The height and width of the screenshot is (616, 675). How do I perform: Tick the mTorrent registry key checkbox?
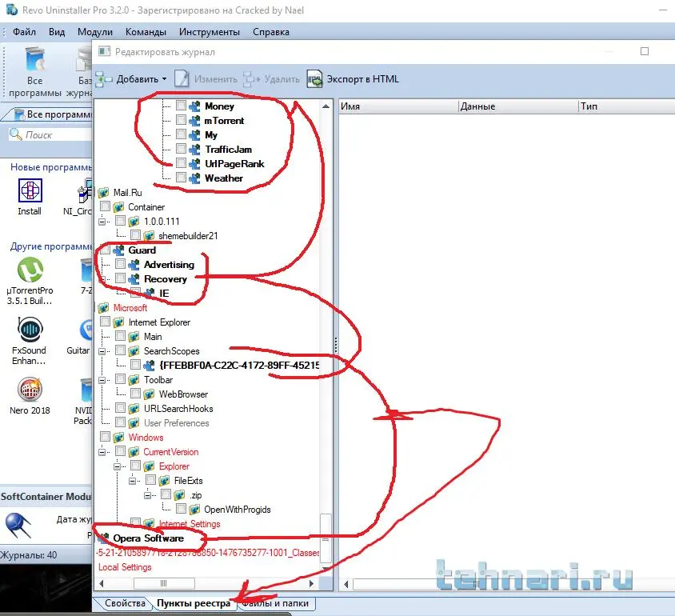click(182, 120)
